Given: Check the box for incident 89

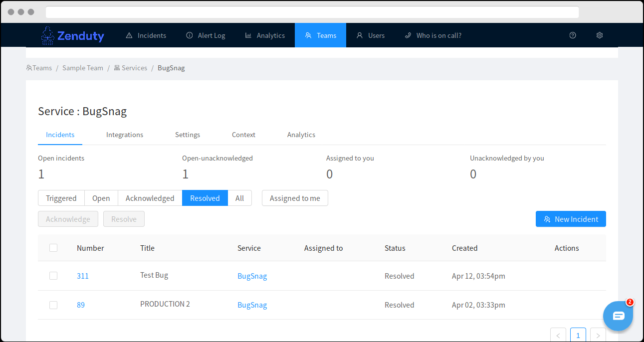Looking at the screenshot, I should 53,305.
